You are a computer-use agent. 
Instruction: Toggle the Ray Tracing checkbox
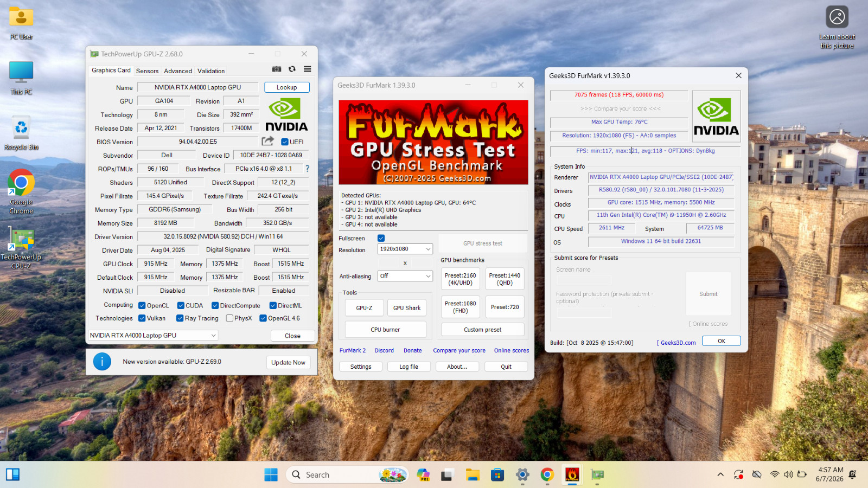pyautogui.click(x=180, y=318)
